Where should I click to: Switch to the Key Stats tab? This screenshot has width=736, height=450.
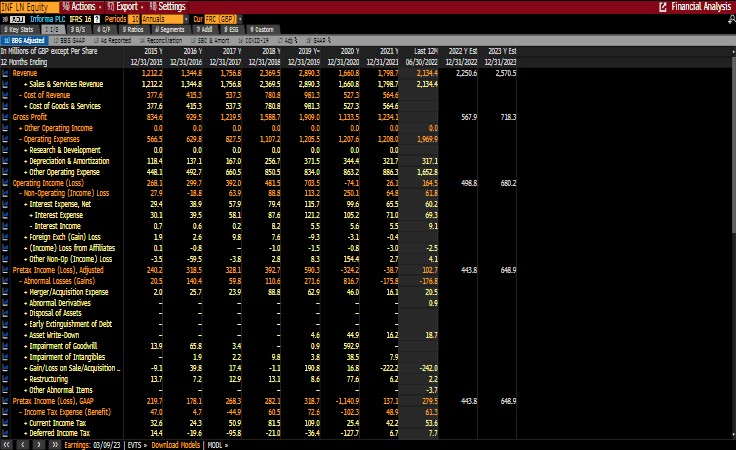(19, 30)
